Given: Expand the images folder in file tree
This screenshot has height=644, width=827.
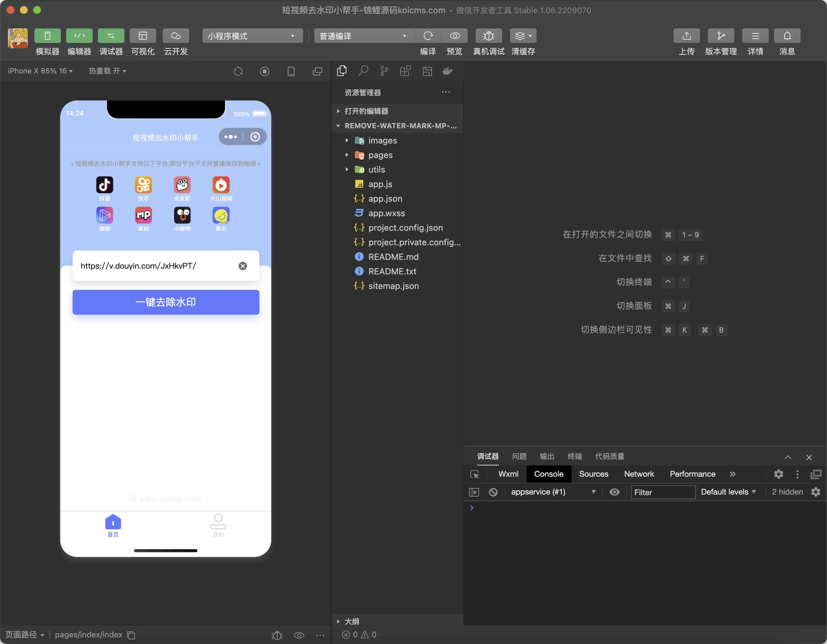Looking at the screenshot, I should [346, 140].
